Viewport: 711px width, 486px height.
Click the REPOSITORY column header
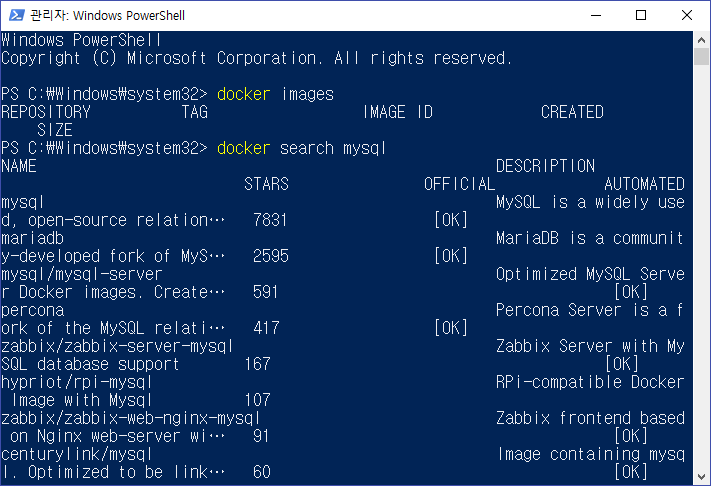[46, 112]
